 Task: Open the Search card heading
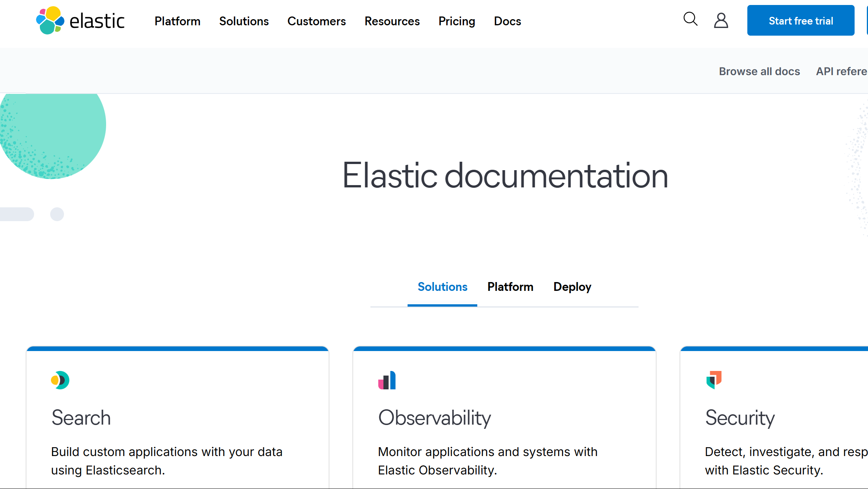(x=81, y=418)
